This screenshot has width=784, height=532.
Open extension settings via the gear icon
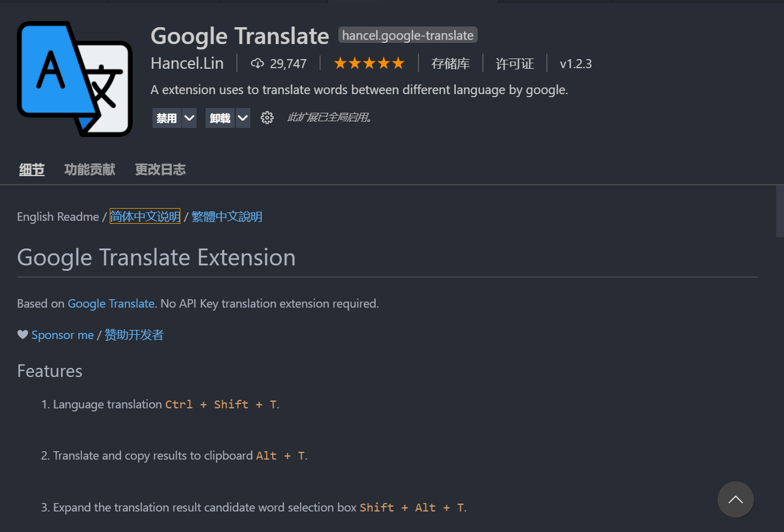point(267,118)
